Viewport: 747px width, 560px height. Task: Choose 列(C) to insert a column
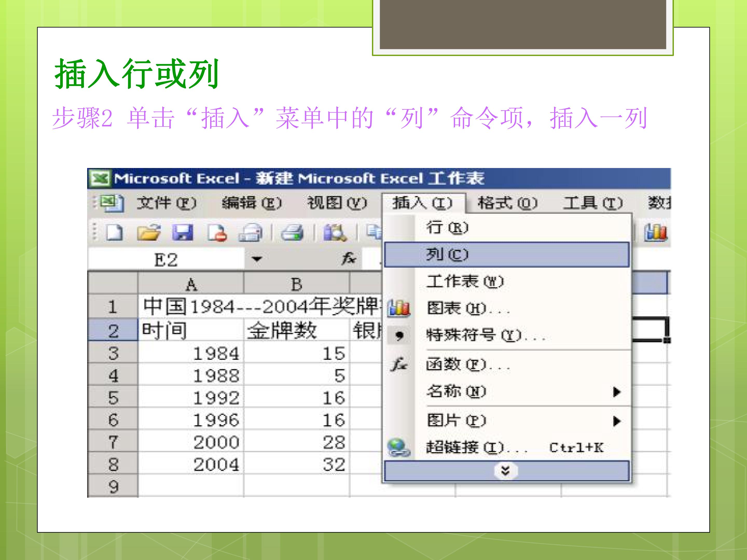pos(507,255)
